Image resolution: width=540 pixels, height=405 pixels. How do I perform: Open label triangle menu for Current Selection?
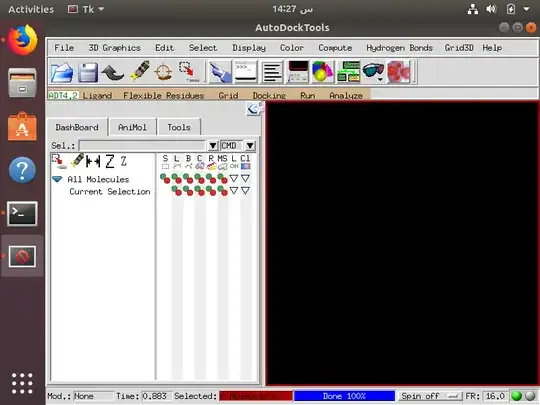[234, 190]
